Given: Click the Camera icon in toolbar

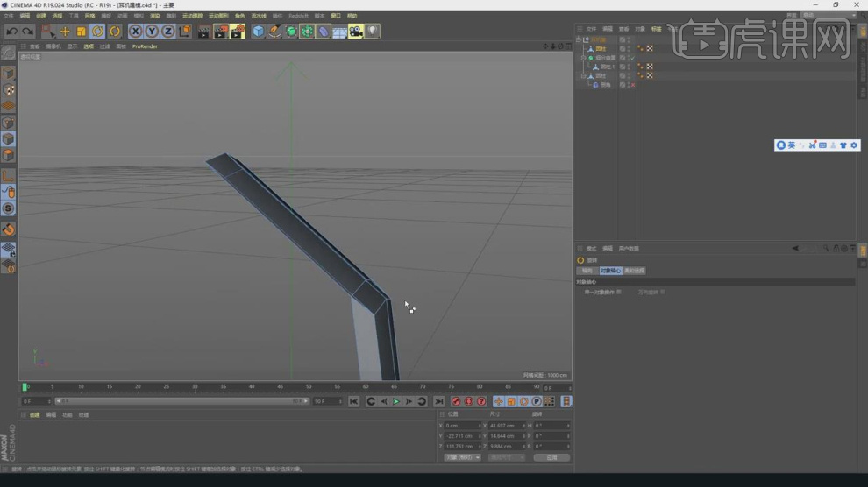Looking at the screenshot, I should point(355,32).
